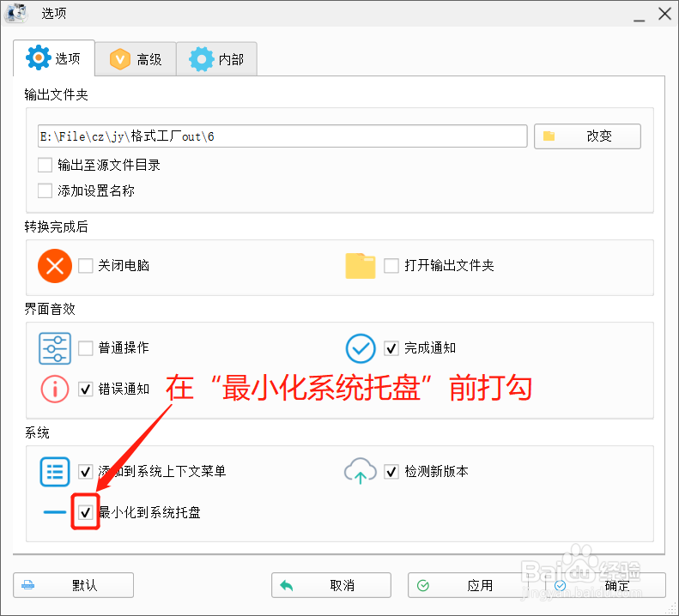Image resolution: width=679 pixels, height=616 pixels.
Task: Click the 默认 defaults button
Action: click(x=73, y=585)
